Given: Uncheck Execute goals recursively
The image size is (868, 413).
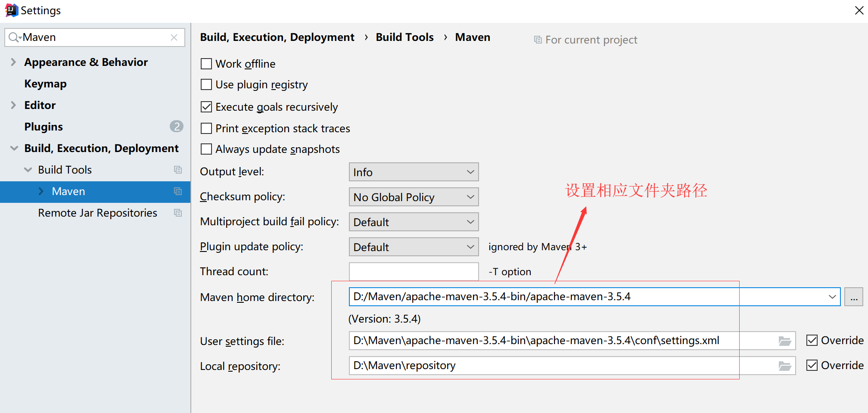Looking at the screenshot, I should pyautogui.click(x=206, y=107).
